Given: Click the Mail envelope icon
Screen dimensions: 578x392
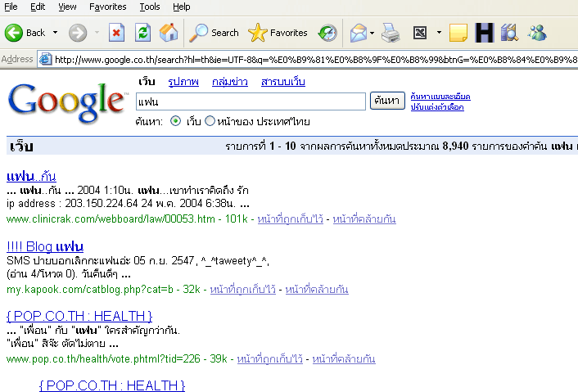Looking at the screenshot, I should pos(359,33).
